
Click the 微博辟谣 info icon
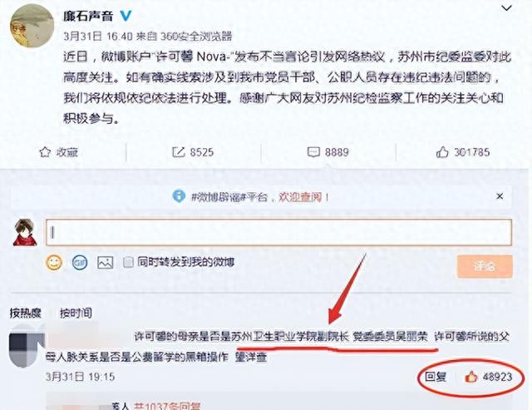[x=179, y=196]
